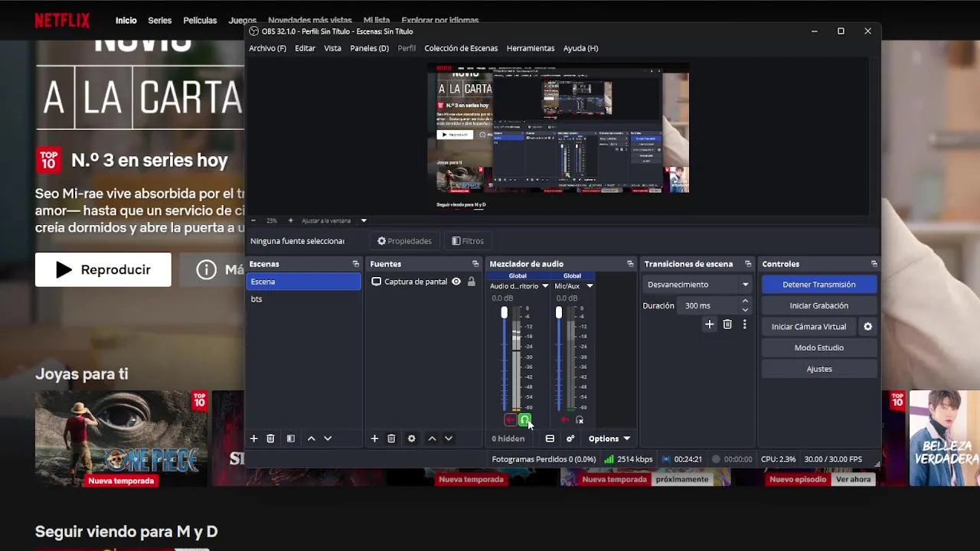Screen dimensions: 980x551
Task: Zoom out the preview with minus icon
Action: coord(253,220)
